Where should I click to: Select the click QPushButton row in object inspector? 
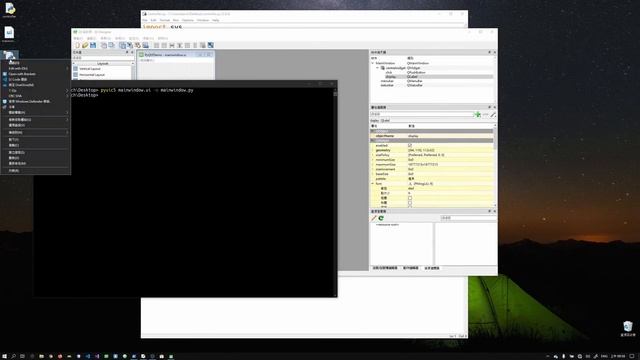(x=432, y=72)
